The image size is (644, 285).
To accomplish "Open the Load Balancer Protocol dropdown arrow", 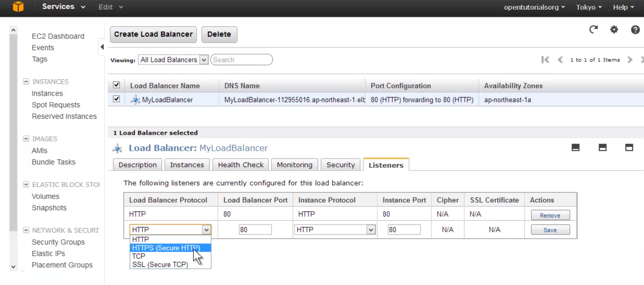I will click(x=206, y=229).
